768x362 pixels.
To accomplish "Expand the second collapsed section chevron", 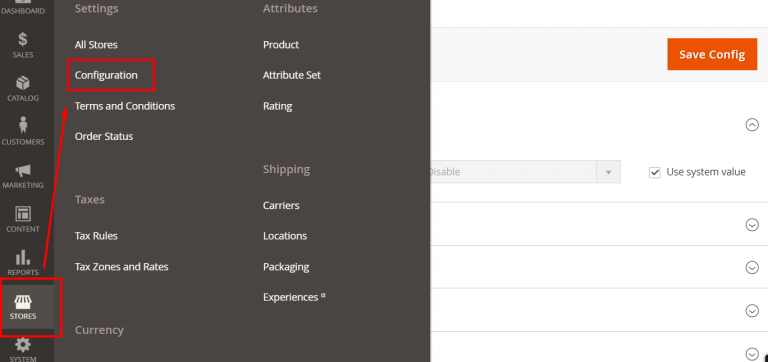I will 752,267.
